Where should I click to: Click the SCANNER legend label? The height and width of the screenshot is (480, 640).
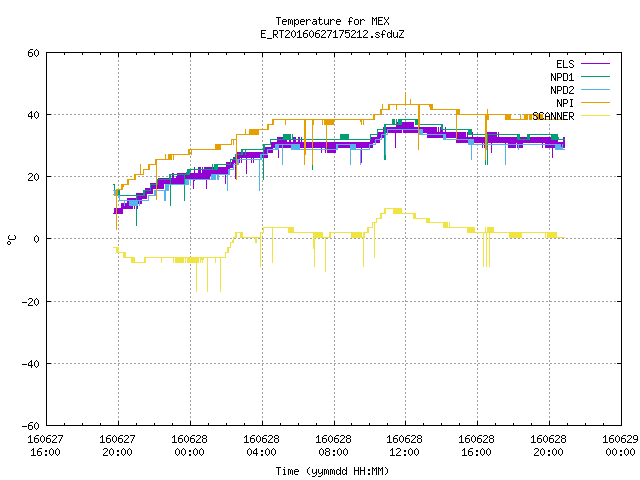click(x=553, y=116)
